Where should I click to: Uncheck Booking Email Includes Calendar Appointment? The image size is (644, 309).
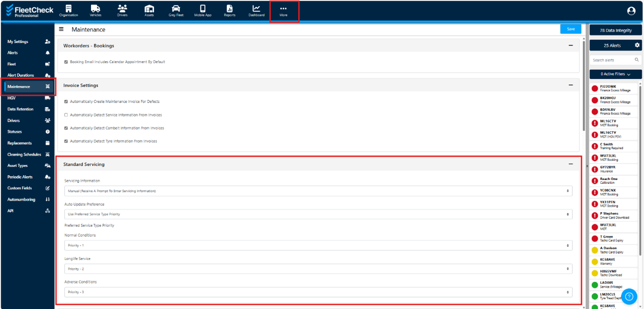coord(66,62)
